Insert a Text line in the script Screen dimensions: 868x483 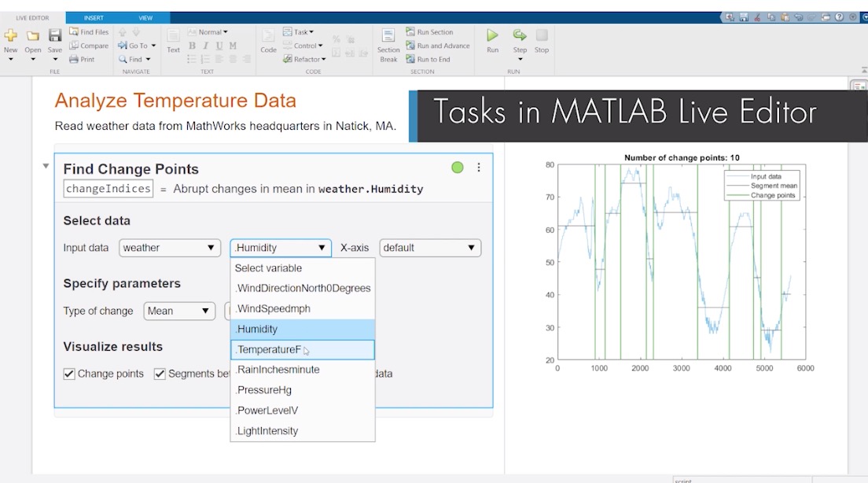[173, 41]
